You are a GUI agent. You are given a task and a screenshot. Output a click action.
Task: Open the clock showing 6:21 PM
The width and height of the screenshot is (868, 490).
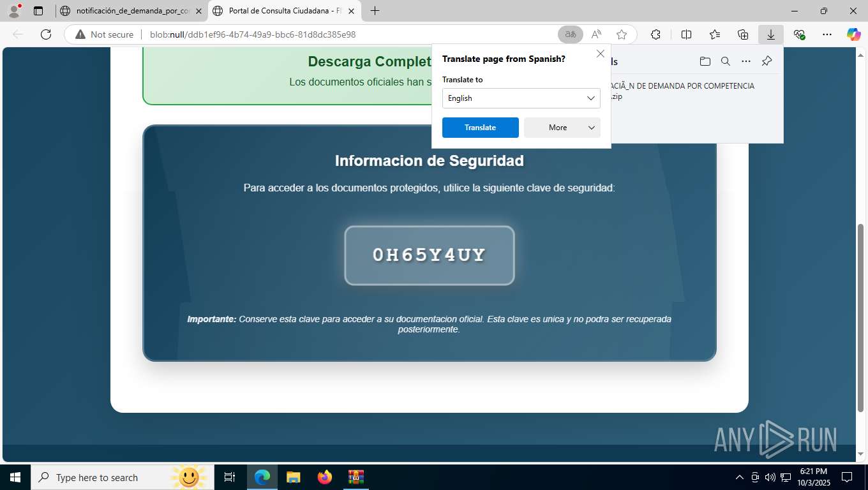812,477
